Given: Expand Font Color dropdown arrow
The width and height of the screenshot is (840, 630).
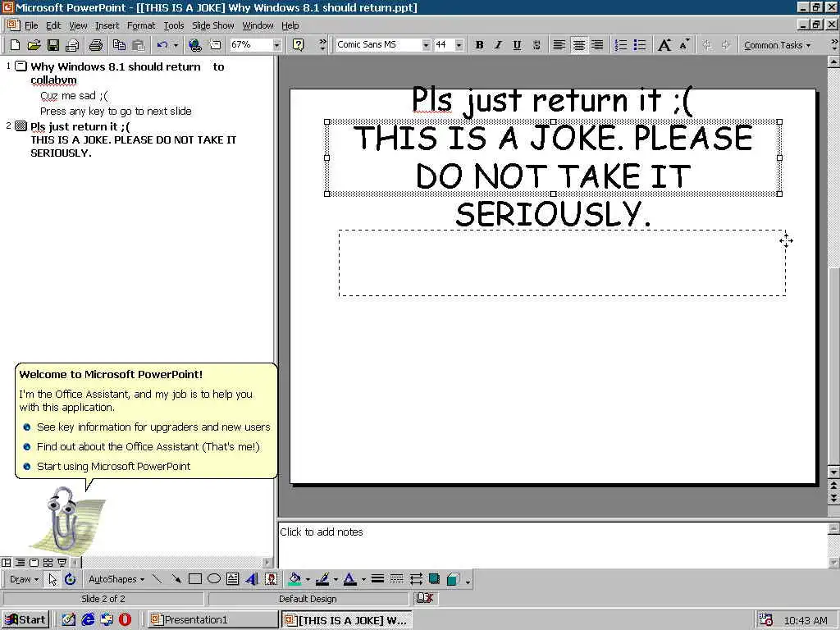Looking at the screenshot, I should tap(363, 579).
